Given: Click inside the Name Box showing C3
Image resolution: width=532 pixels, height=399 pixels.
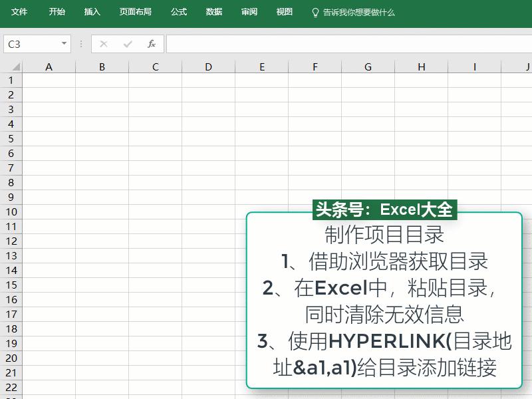Looking at the screenshot, I should coord(30,43).
